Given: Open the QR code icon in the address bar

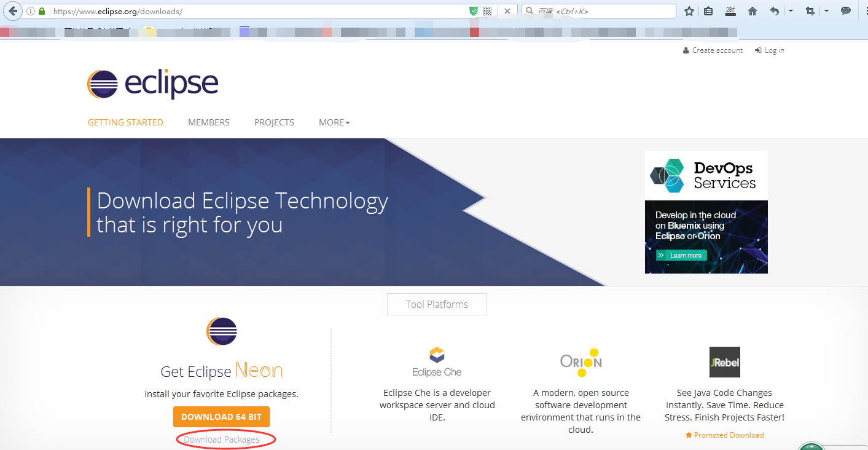Looking at the screenshot, I should 488,11.
